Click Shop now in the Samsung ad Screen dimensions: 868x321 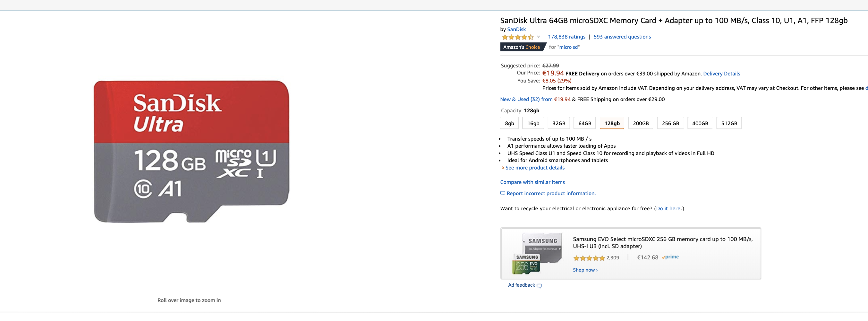point(585,270)
